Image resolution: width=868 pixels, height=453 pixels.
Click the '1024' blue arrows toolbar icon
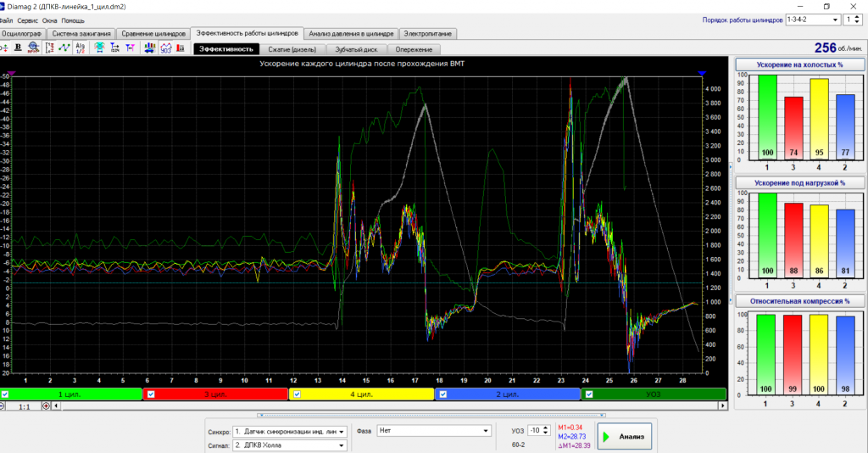[114, 48]
